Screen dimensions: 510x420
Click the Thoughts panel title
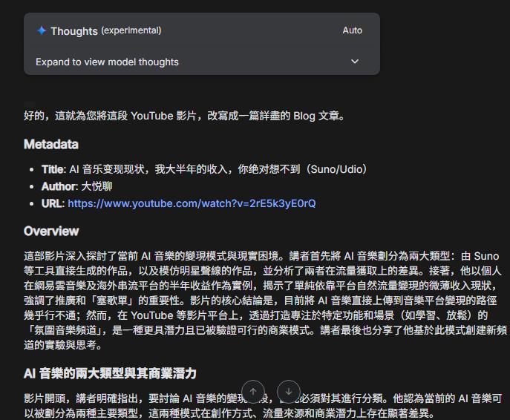pyautogui.click(x=74, y=31)
